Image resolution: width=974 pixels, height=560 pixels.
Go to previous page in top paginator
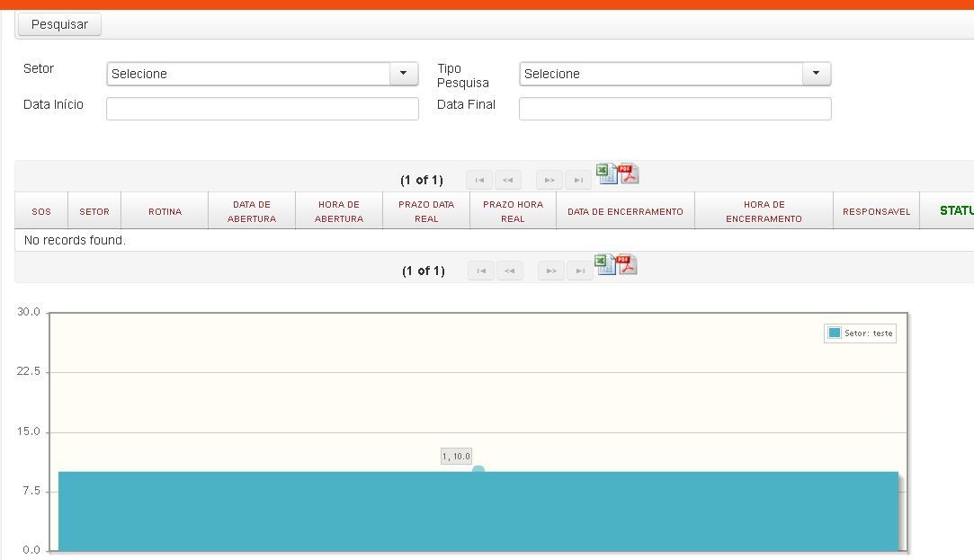tap(508, 180)
